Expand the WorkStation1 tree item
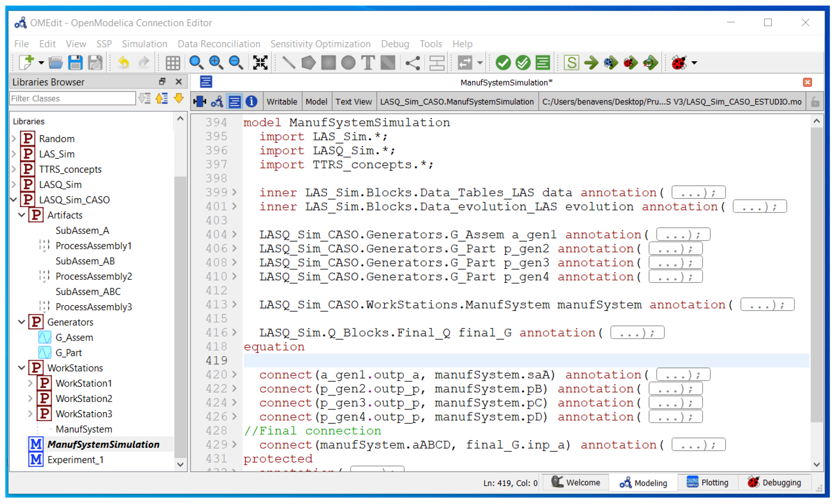Viewport: 836px width, 504px height. (30, 383)
